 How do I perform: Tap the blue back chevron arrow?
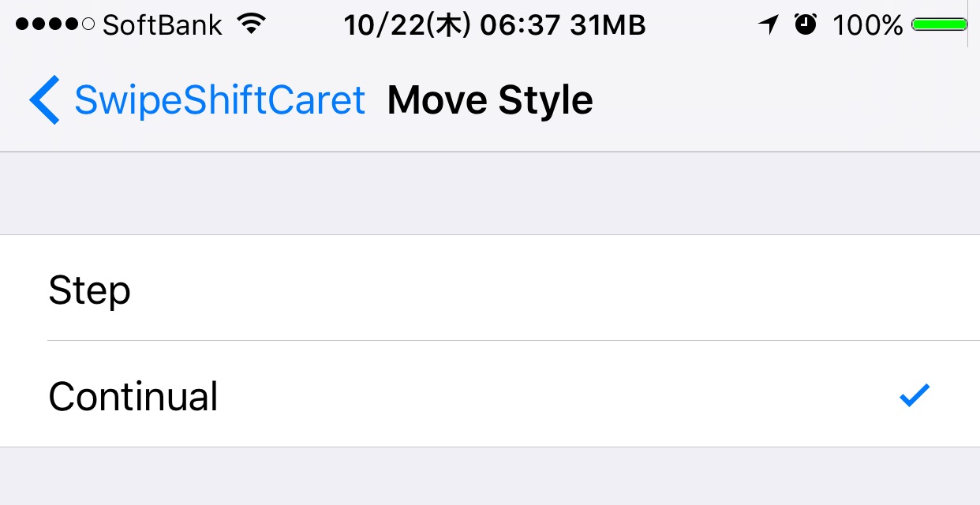[44, 100]
